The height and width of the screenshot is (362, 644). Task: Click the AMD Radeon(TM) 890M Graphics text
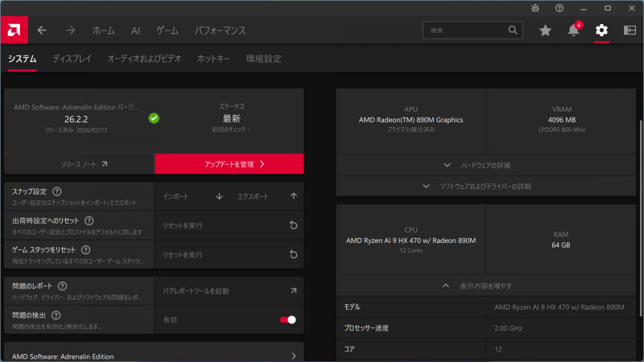(x=411, y=120)
